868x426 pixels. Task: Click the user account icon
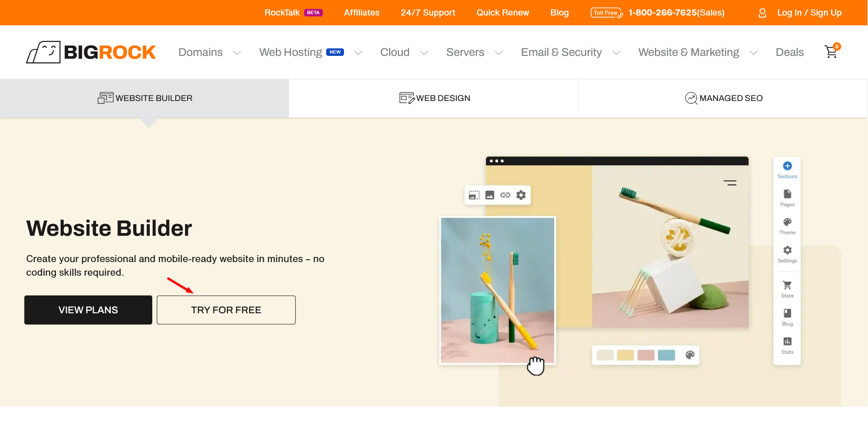(x=762, y=13)
